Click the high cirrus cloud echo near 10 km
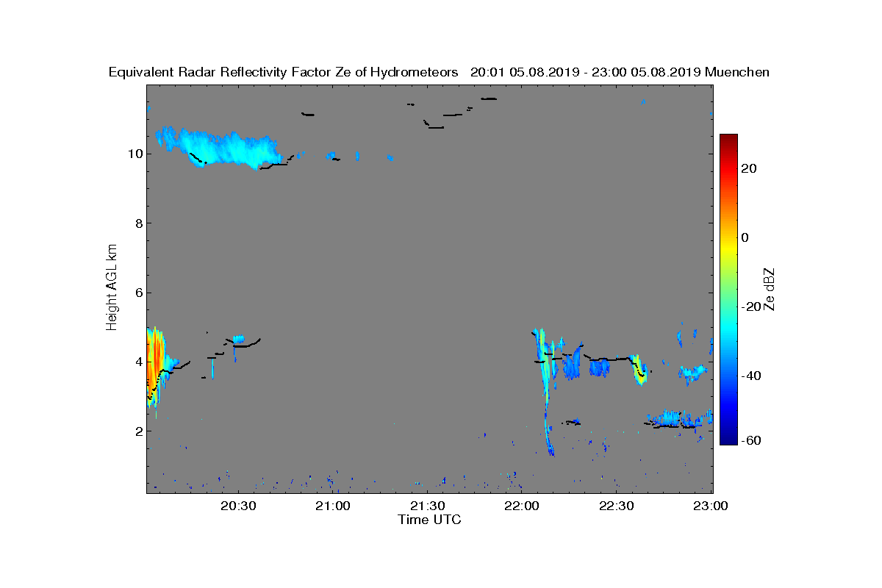 (x=218, y=147)
